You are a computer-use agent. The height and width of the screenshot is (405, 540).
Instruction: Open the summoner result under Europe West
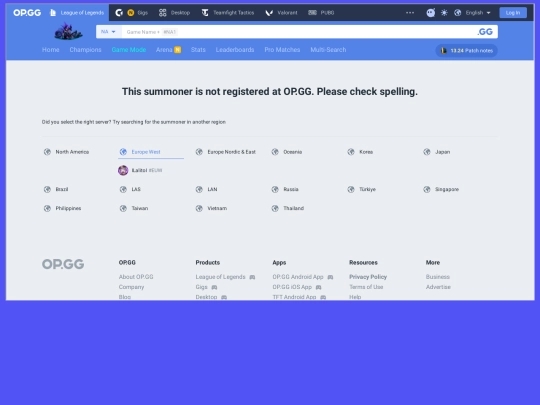[140, 170]
